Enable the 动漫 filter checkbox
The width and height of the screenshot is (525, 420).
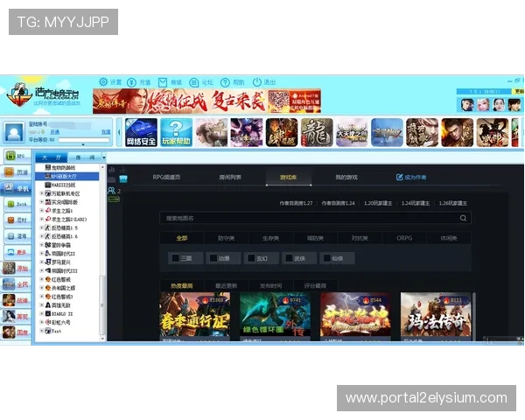coord(213,258)
